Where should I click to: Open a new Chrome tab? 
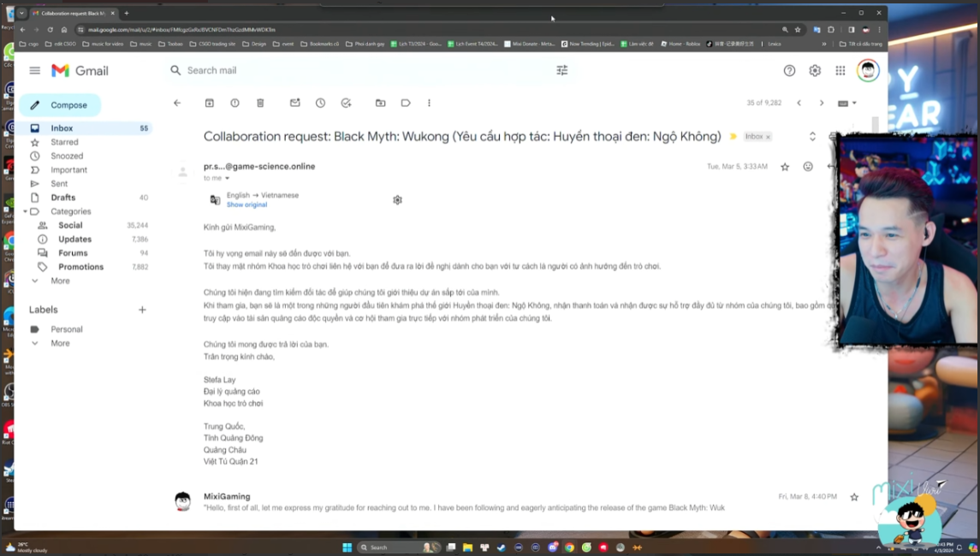click(127, 13)
